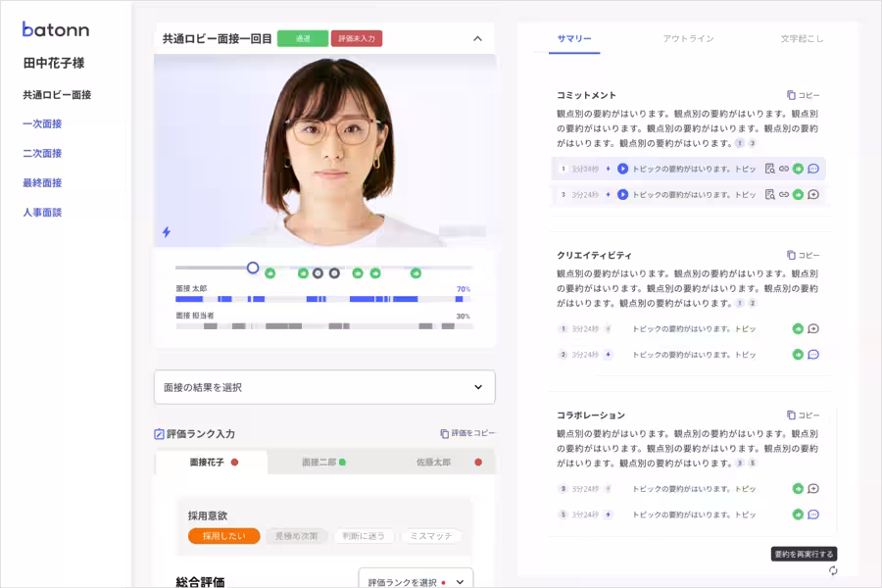Viewport: 882px width, 588px height.
Task: Click コピー next to コラボレーション heading
Action: (x=804, y=415)
